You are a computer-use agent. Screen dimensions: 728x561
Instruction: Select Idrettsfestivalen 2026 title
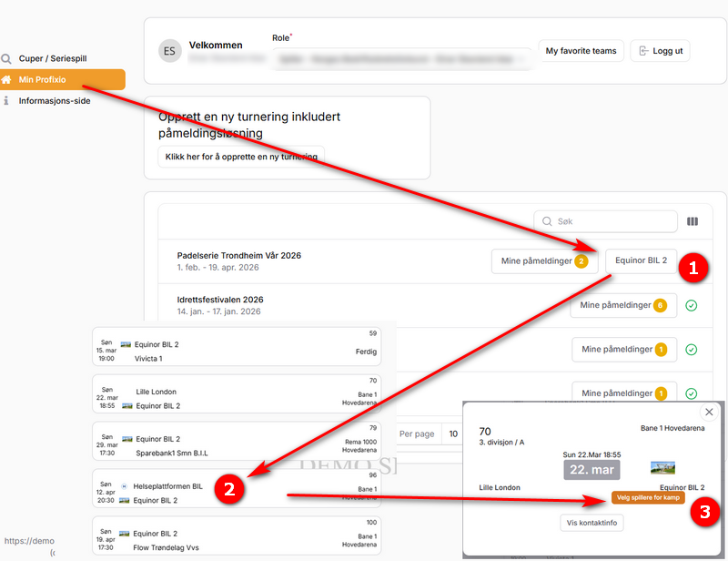[220, 300]
